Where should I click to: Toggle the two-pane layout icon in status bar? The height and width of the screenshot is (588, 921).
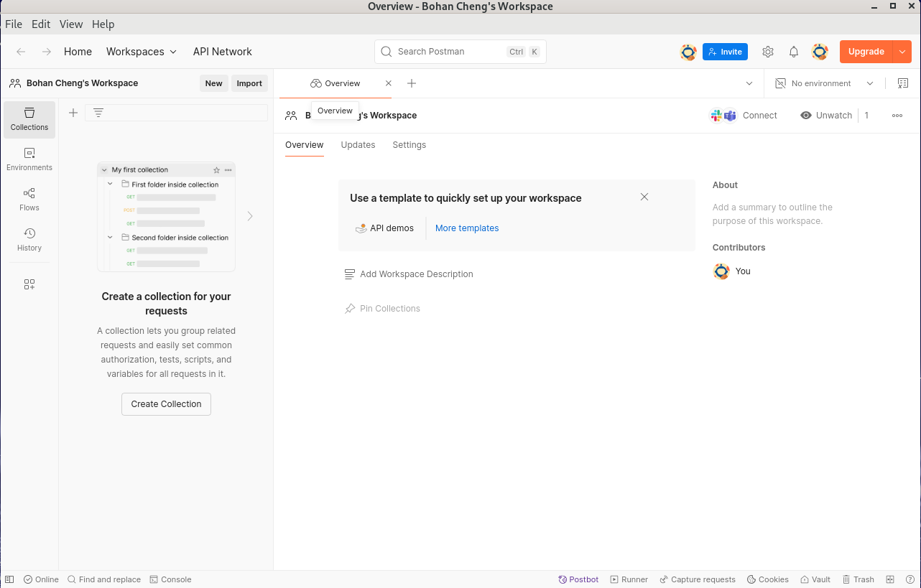[890, 579]
